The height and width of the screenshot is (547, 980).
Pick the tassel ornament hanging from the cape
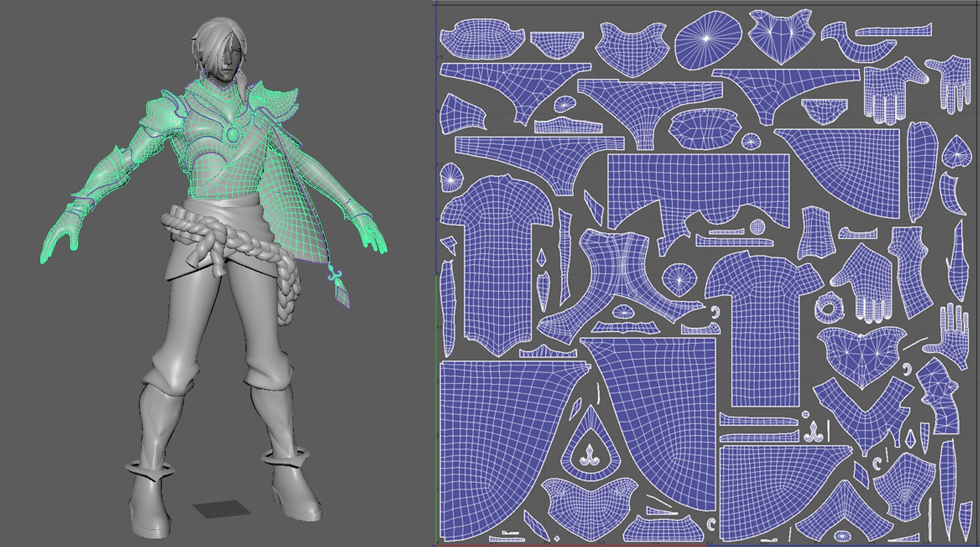(x=339, y=286)
